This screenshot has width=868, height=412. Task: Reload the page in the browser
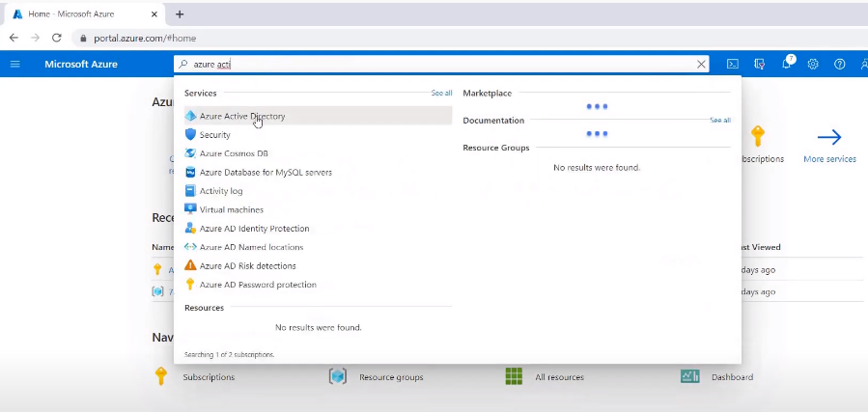[x=56, y=38]
